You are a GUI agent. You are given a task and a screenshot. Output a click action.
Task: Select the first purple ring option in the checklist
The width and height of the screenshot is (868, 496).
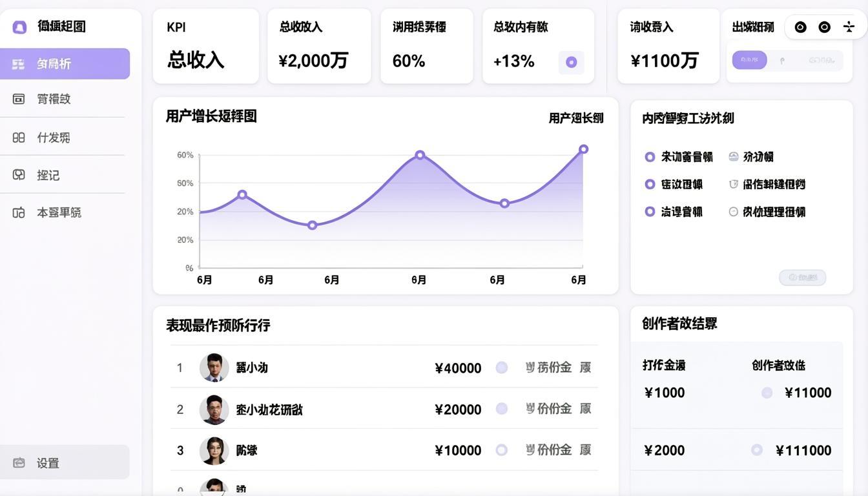click(x=650, y=156)
